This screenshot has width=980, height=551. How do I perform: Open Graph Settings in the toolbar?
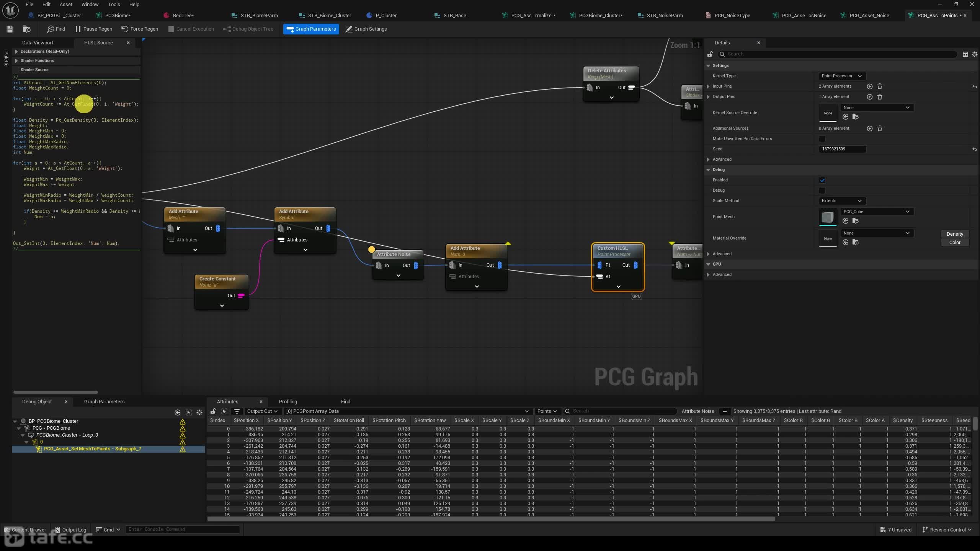pyautogui.click(x=366, y=29)
